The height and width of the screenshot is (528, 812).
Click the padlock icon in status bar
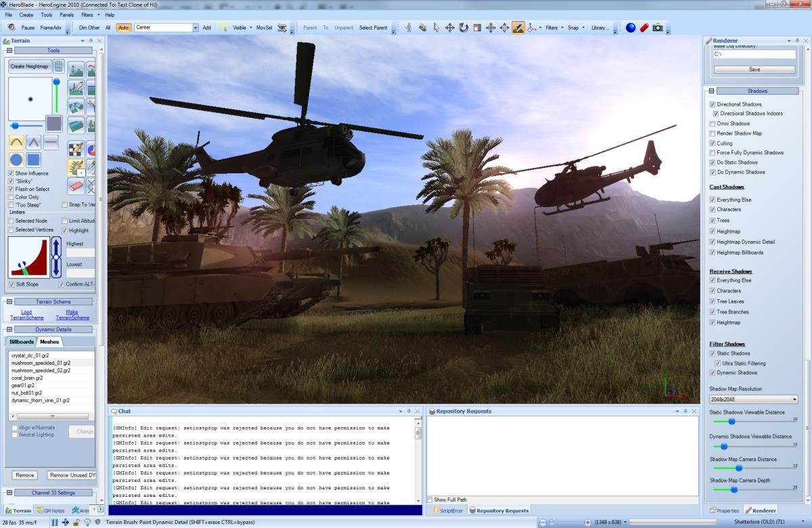click(x=76, y=523)
